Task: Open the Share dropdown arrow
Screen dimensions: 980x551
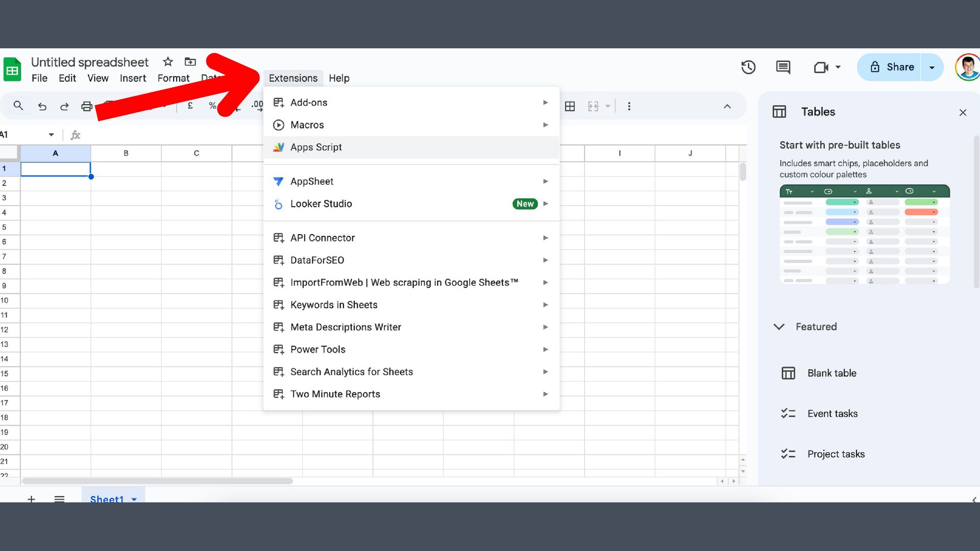Action: pos(932,67)
